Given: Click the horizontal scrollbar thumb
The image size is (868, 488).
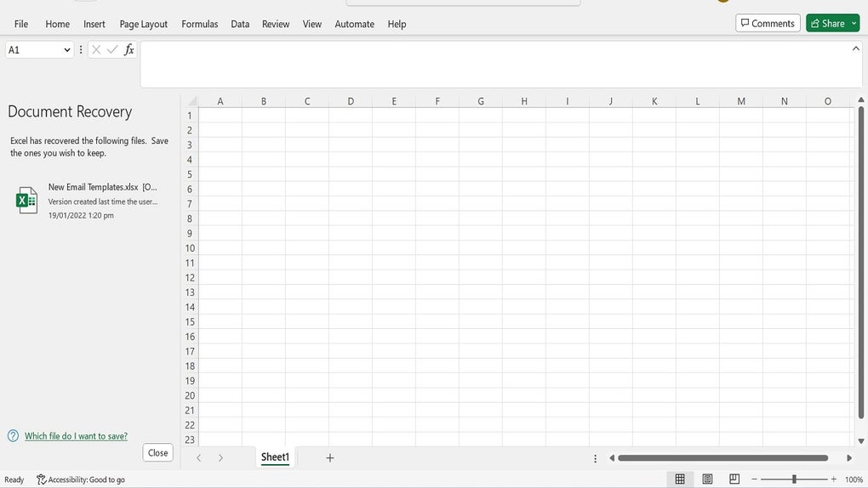Looking at the screenshot, I should pos(723,458).
